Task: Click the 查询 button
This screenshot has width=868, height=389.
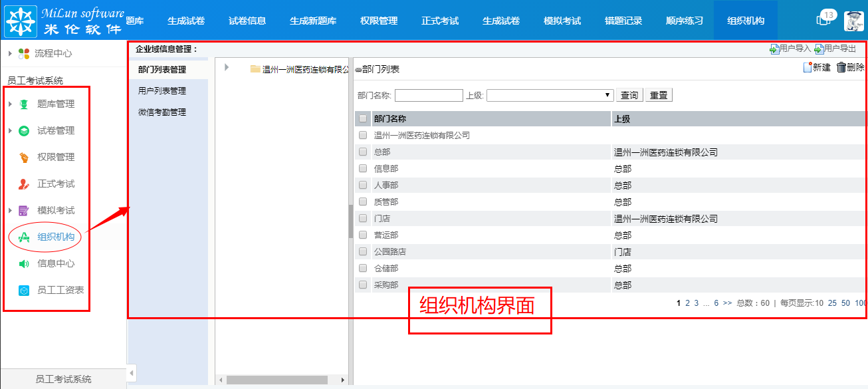Action: [628, 94]
